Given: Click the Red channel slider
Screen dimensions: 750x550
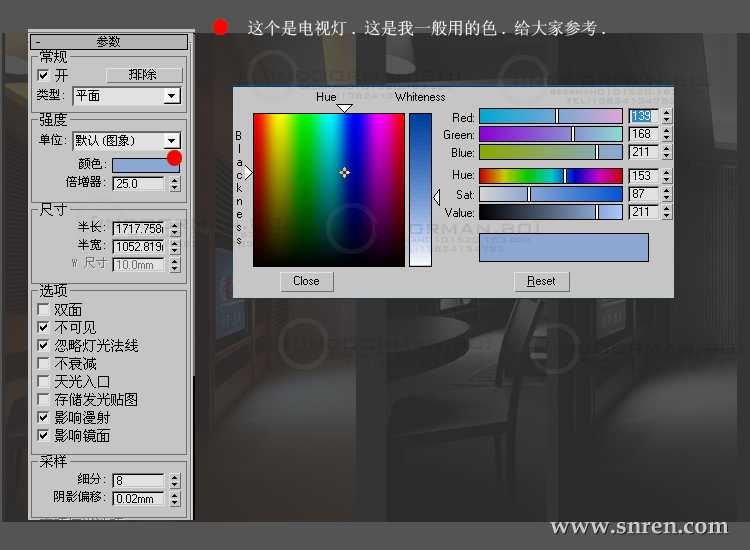Looking at the screenshot, I should (551, 116).
